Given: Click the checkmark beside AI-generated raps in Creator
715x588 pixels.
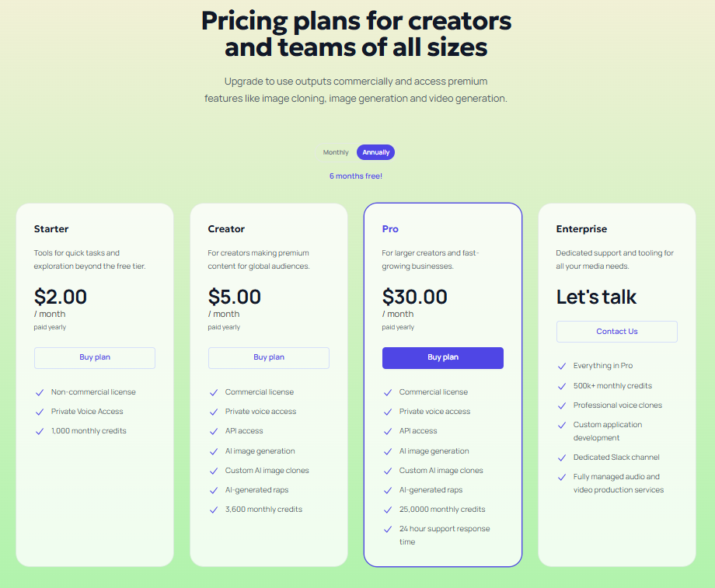Looking at the screenshot, I should click(214, 489).
